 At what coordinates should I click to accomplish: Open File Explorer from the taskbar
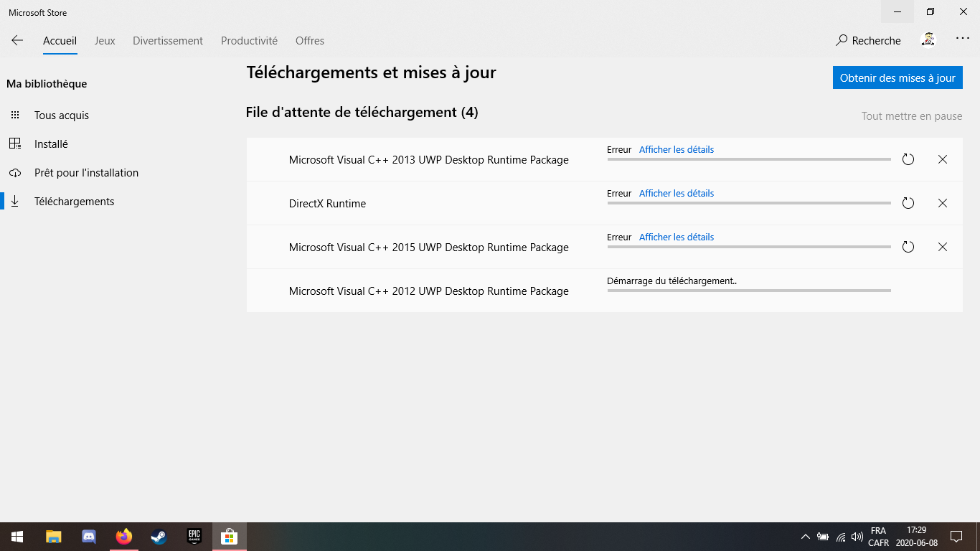[x=54, y=537]
